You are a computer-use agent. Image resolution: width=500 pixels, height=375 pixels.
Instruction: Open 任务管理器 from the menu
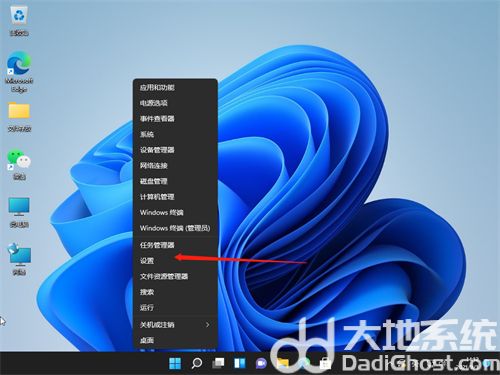point(175,245)
